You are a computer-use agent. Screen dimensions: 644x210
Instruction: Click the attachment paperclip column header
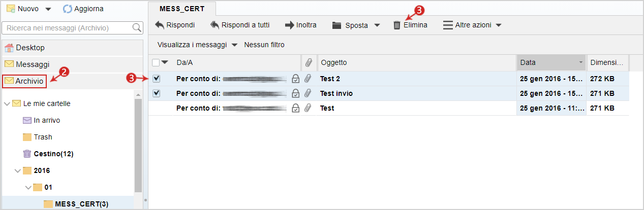coord(308,62)
